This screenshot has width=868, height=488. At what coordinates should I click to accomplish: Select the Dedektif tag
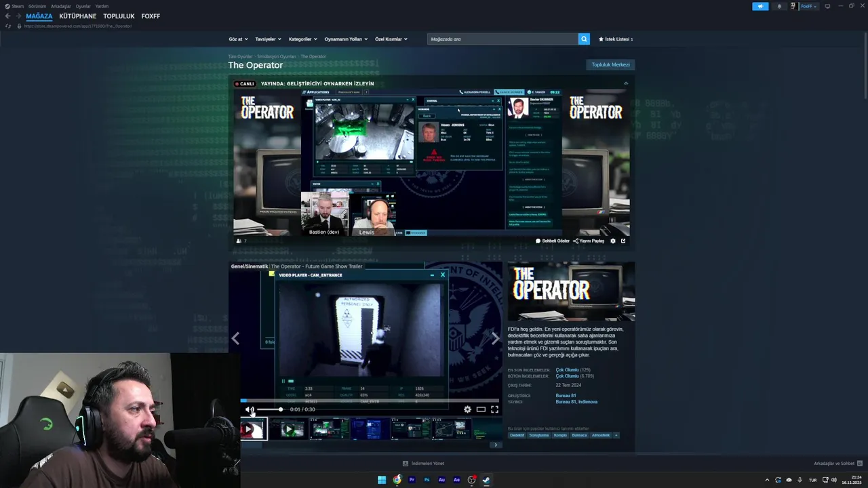517,435
